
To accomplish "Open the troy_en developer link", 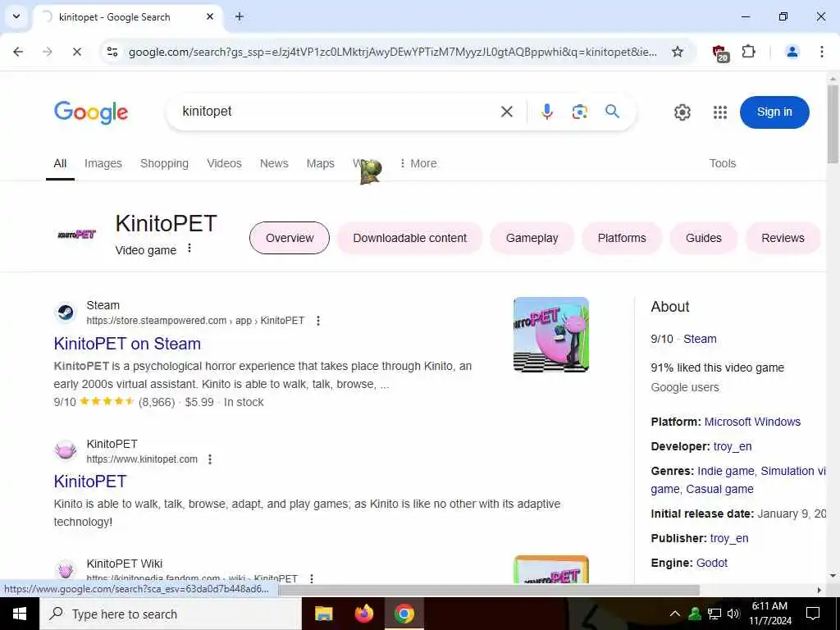I will tap(733, 446).
